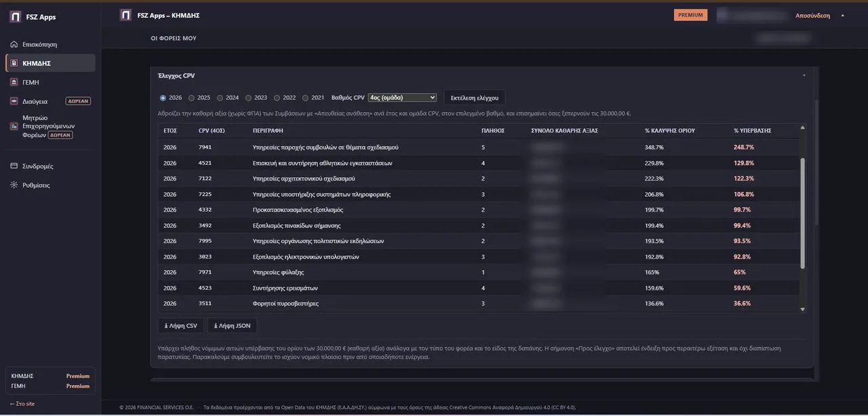
Task: Open Διαύγεια via its eye icon
Action: 14,101
